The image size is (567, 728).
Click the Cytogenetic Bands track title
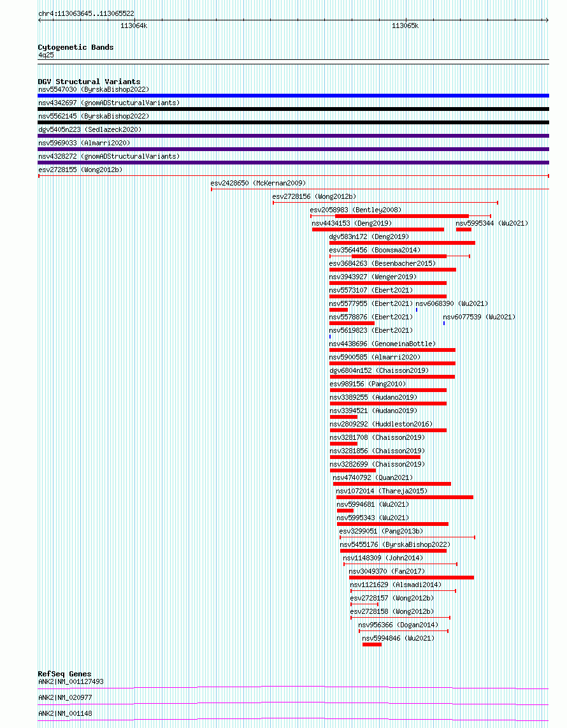(76, 47)
